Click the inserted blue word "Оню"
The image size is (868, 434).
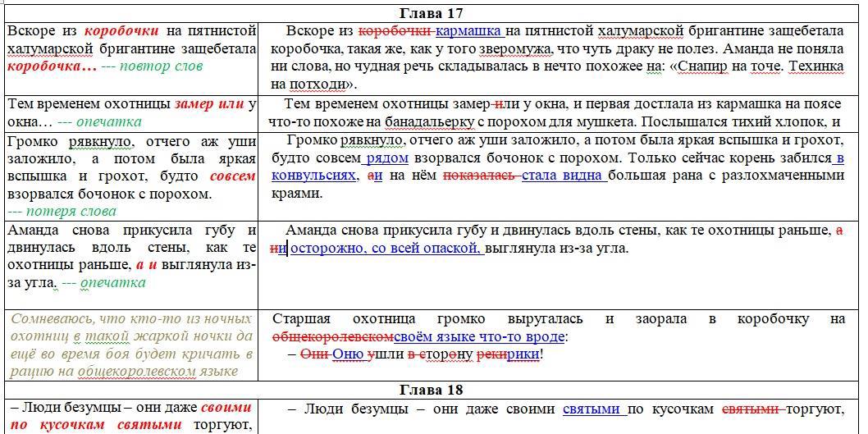click(347, 355)
